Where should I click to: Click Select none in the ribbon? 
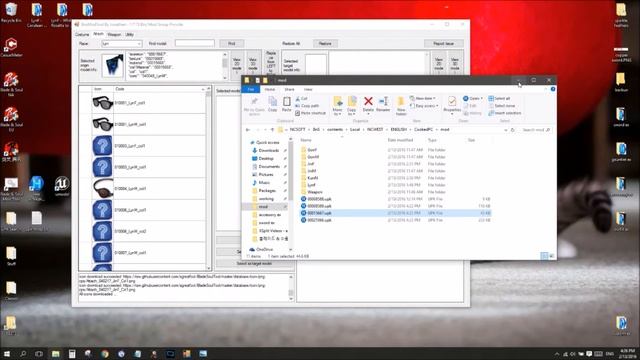click(502, 106)
